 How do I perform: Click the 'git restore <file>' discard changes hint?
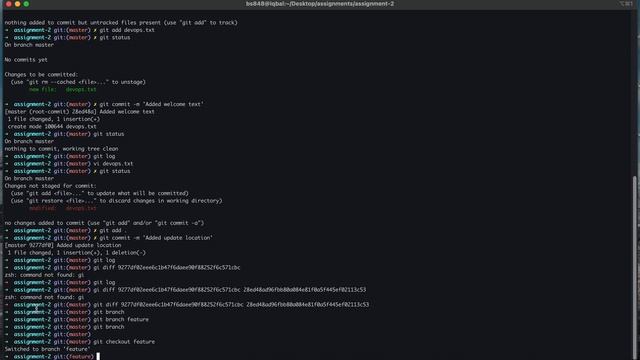(x=116, y=200)
